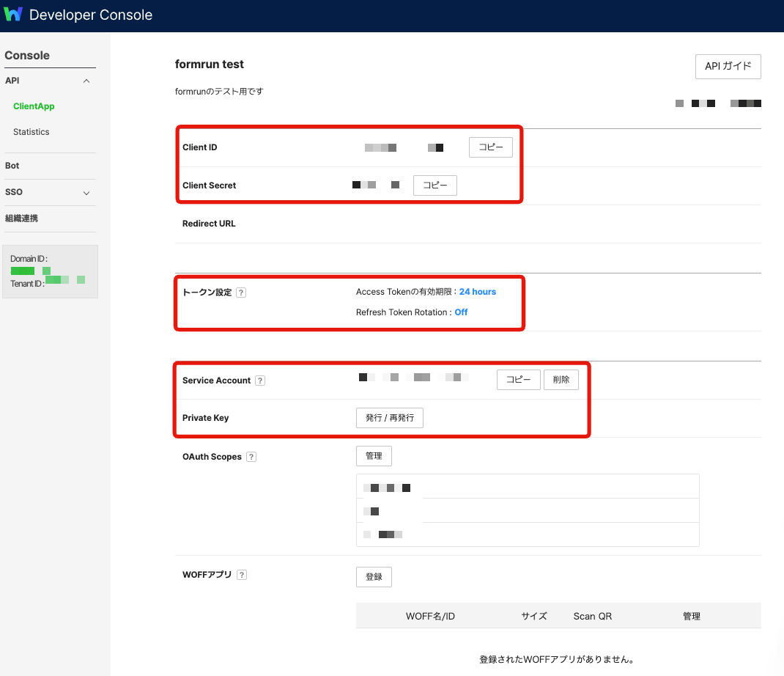Delete the Service Account with 削除

pyautogui.click(x=561, y=380)
